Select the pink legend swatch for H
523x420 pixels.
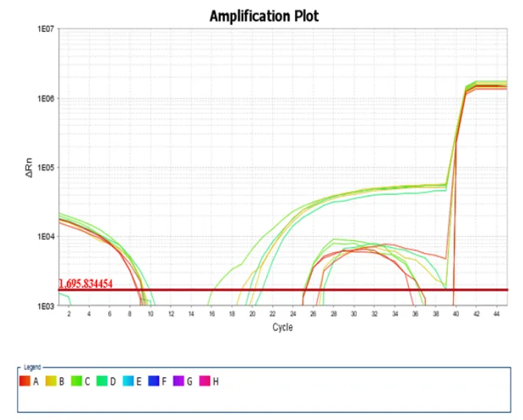(205, 381)
